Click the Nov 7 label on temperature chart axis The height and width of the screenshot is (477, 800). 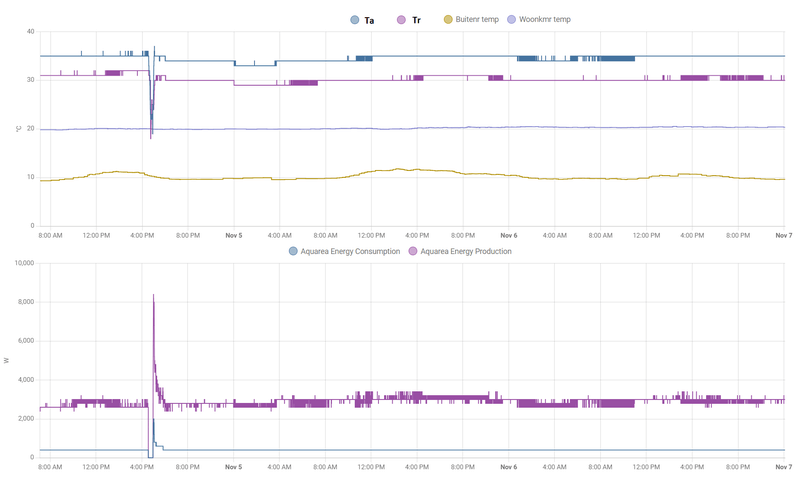point(783,236)
